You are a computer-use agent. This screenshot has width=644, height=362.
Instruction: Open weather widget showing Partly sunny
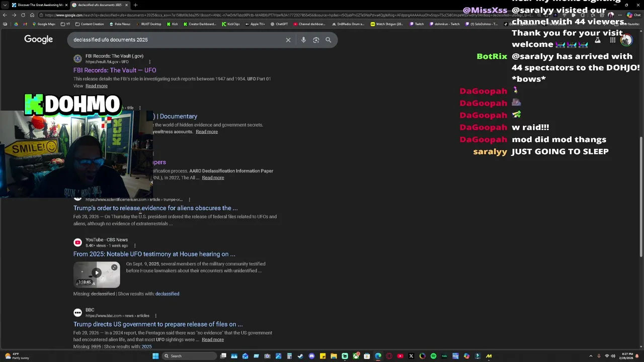coord(17,356)
